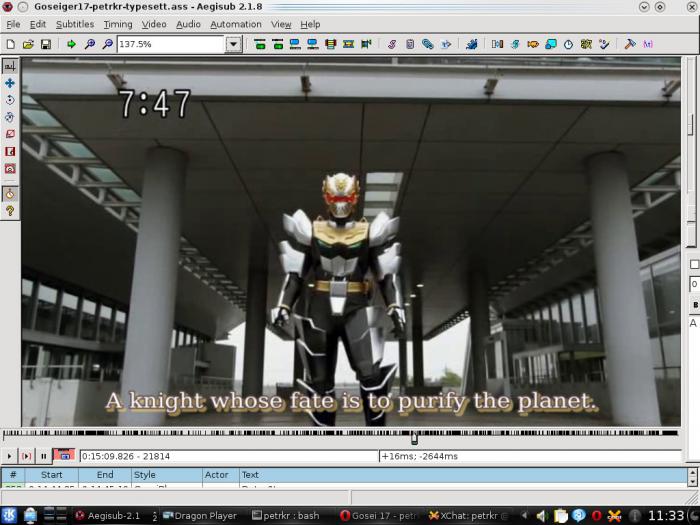Image resolution: width=700 pixels, height=525 pixels.
Task: Click the 0:15:09.826 time position field
Action: (229, 456)
